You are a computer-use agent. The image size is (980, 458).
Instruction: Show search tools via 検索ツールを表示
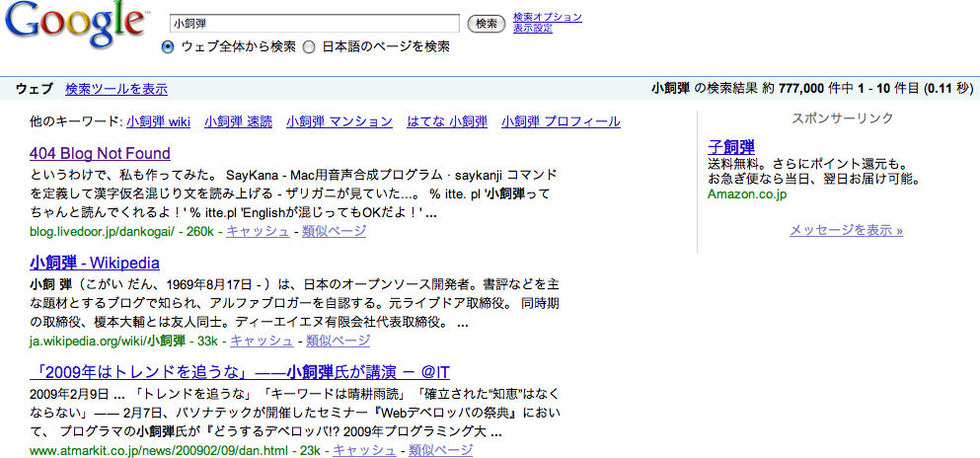(116, 89)
